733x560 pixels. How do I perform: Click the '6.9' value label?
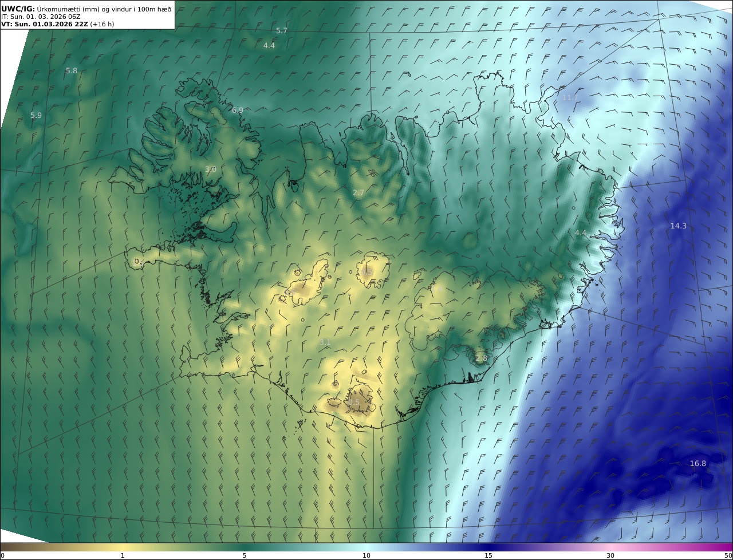point(238,110)
